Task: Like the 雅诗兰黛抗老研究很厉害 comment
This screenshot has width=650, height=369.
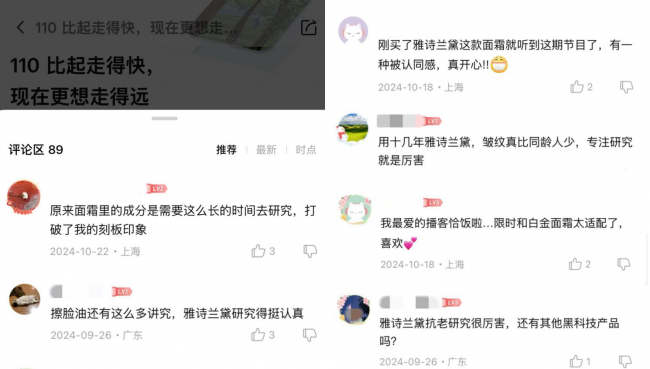Action: [576, 361]
